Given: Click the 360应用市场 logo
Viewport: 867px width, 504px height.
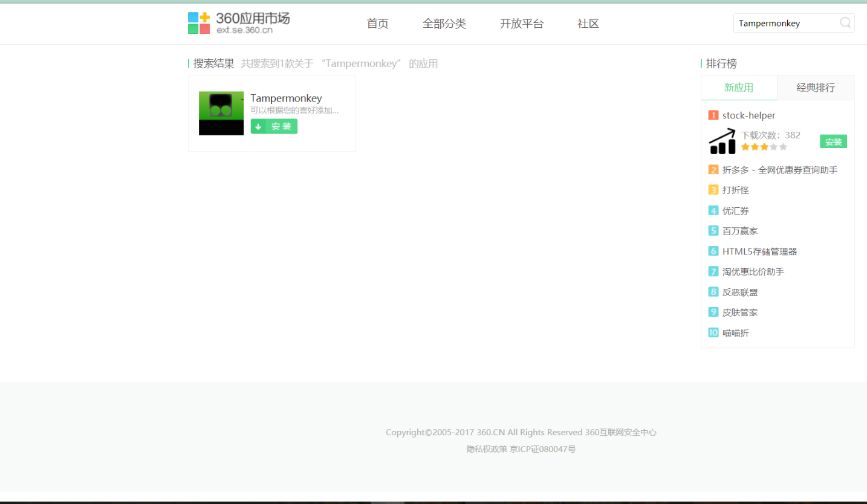Looking at the screenshot, I should [239, 22].
